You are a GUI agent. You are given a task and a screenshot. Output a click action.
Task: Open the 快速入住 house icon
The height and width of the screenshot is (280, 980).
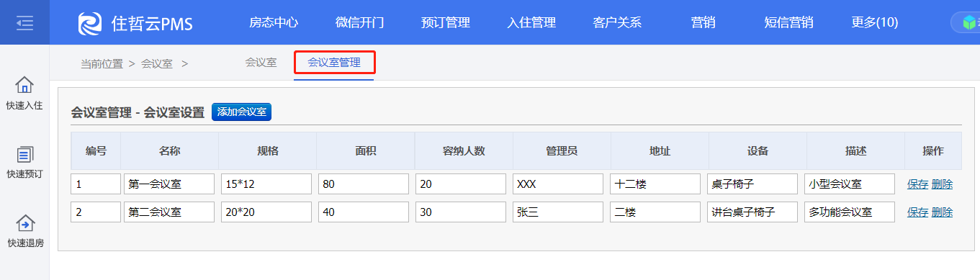click(24, 85)
